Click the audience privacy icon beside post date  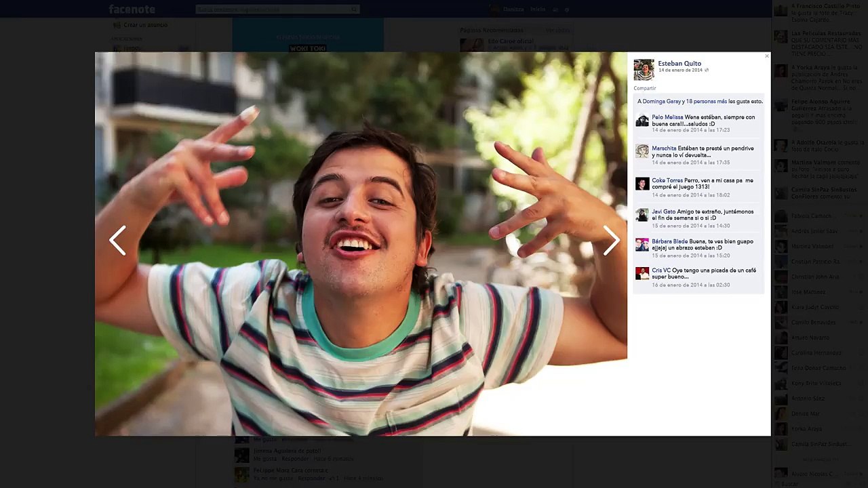(x=707, y=70)
